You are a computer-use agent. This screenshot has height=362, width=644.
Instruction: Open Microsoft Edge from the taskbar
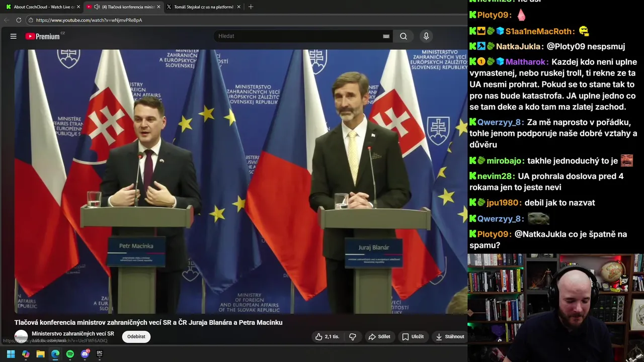(55, 354)
